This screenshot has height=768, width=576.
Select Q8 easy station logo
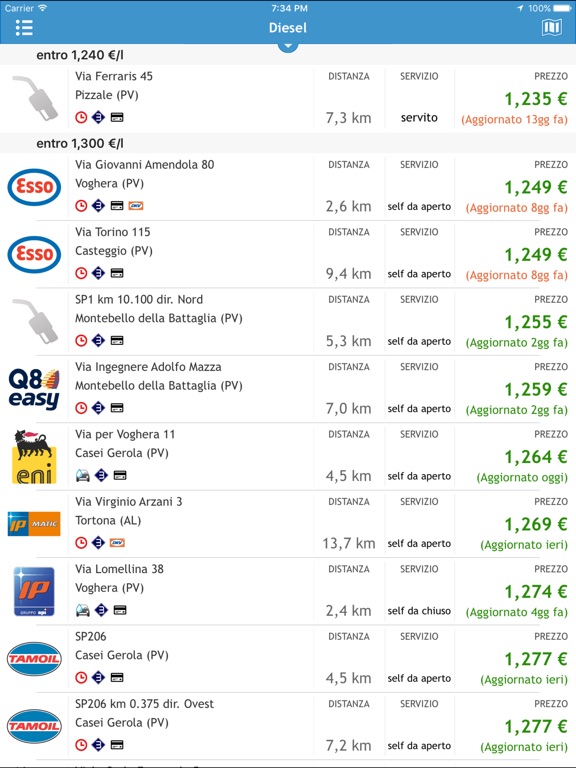point(34,389)
